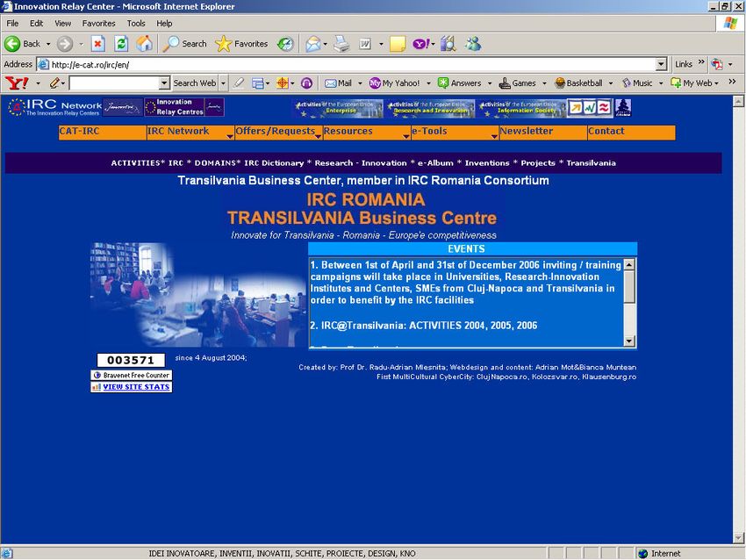Click the Edit with Word icon
This screenshot has height=560, width=746.
[x=365, y=44]
